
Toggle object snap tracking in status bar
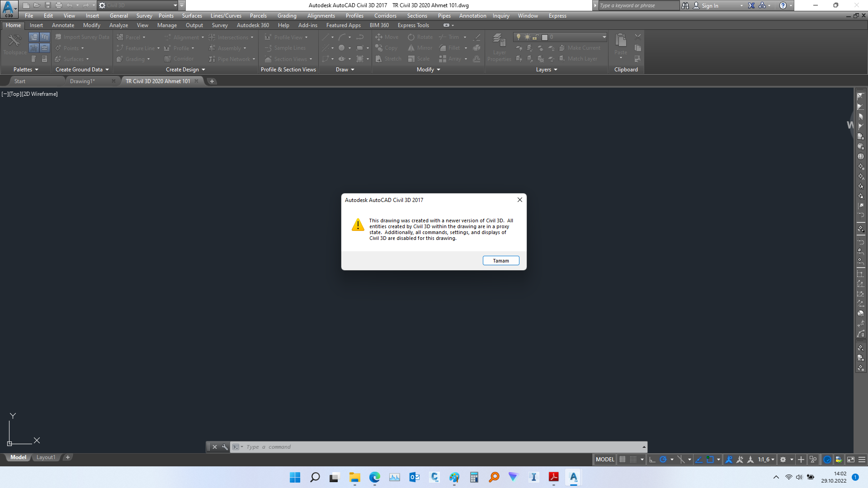pyautogui.click(x=699, y=460)
